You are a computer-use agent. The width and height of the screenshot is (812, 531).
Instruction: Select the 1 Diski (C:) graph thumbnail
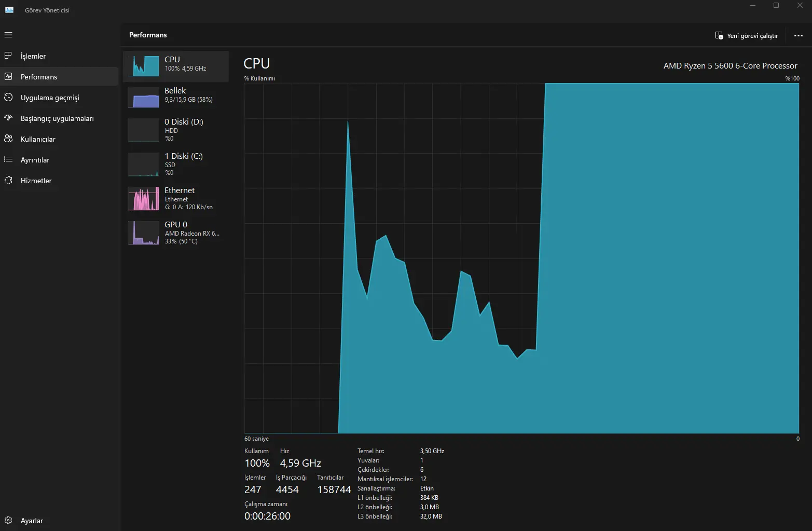[x=144, y=164]
